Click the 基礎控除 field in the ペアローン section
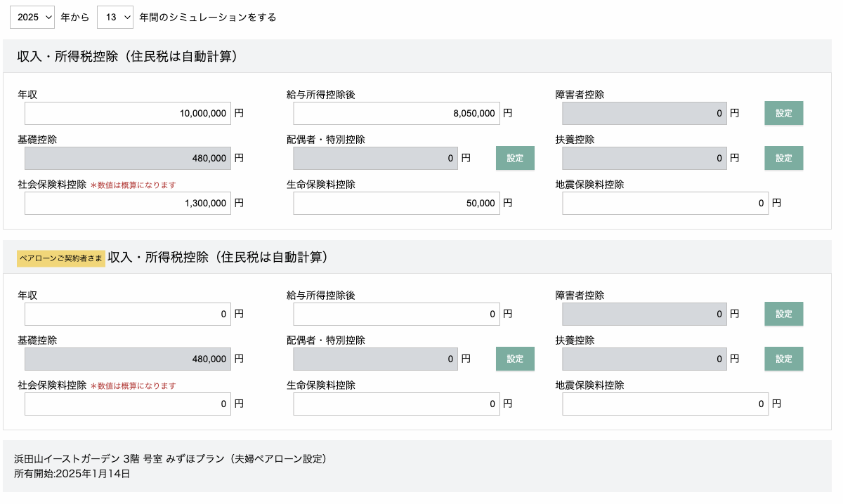This screenshot has width=843, height=504. 128,359
